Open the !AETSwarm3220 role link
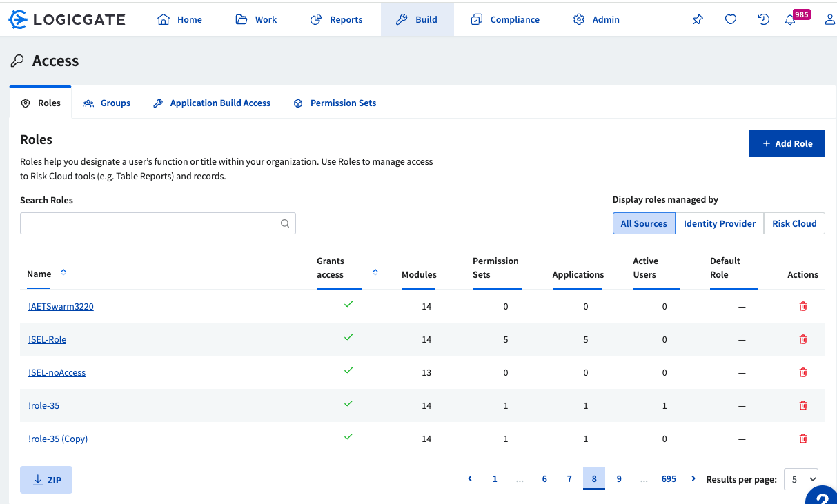 click(x=61, y=306)
